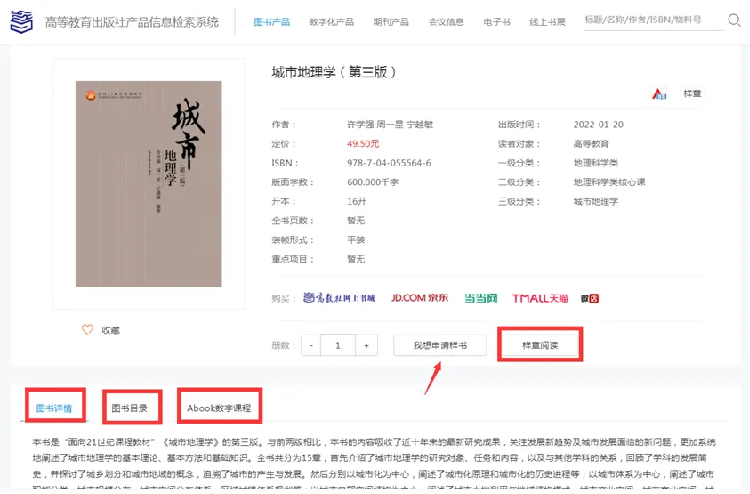Open the 数字化产品 menu item

(331, 22)
